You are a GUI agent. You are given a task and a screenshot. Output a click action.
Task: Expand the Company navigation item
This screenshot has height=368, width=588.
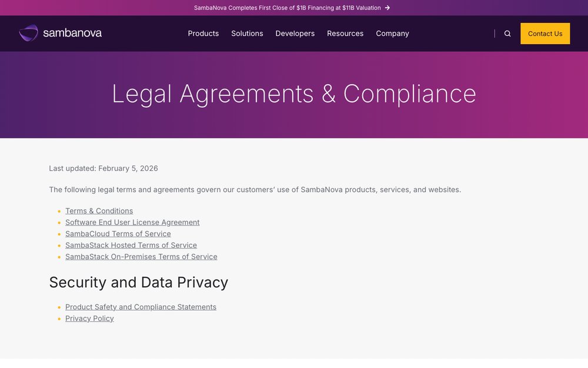tap(392, 34)
